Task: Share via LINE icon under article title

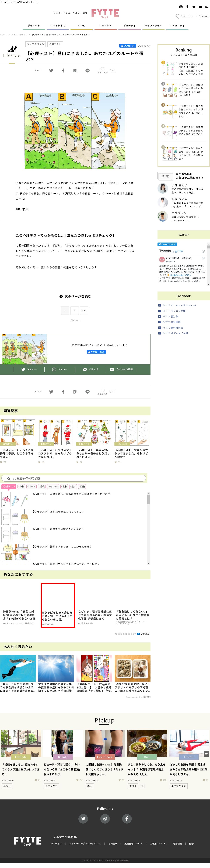Action: (x=87, y=70)
